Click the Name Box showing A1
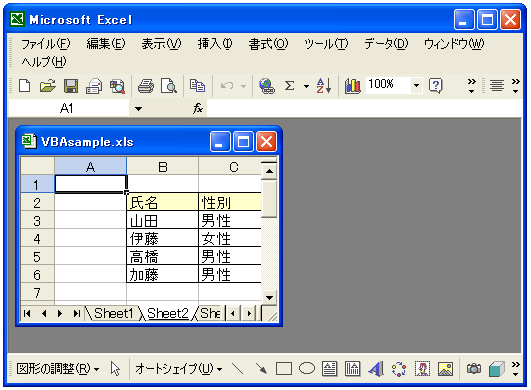Viewport: 531px width, 390px height. click(69, 109)
